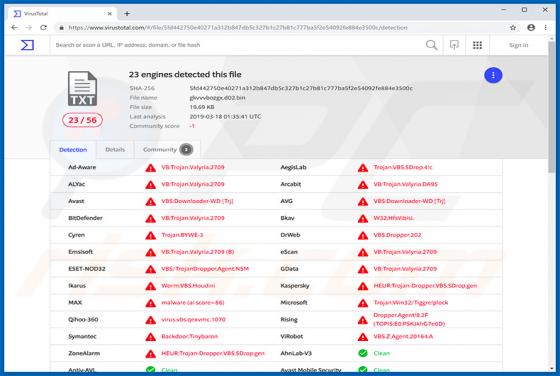Open the file upload icon

454,45
